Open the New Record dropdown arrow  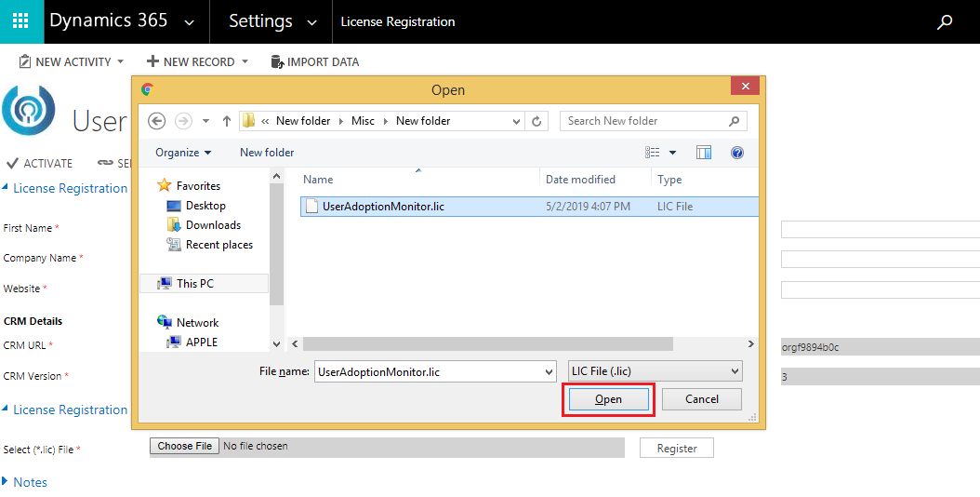[x=245, y=61]
